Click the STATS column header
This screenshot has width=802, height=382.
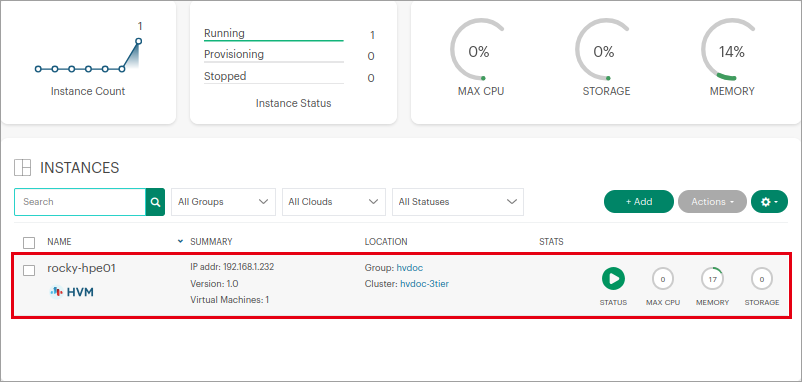coord(551,241)
